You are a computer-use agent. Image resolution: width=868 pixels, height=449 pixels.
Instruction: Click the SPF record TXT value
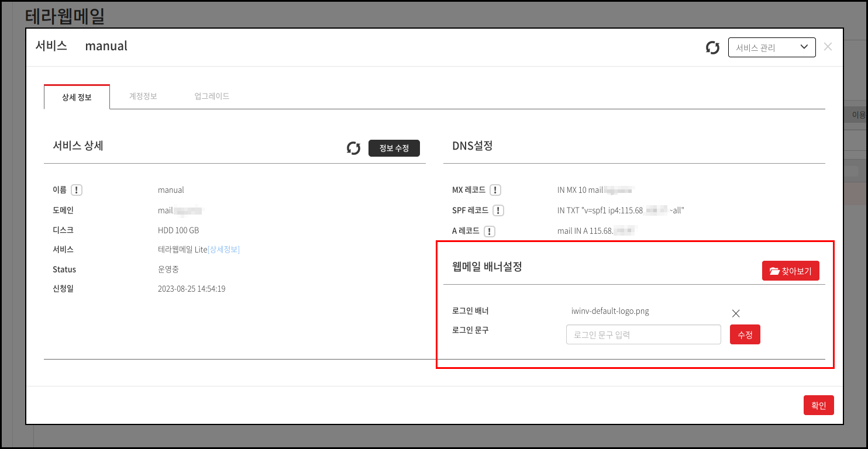[x=621, y=210]
